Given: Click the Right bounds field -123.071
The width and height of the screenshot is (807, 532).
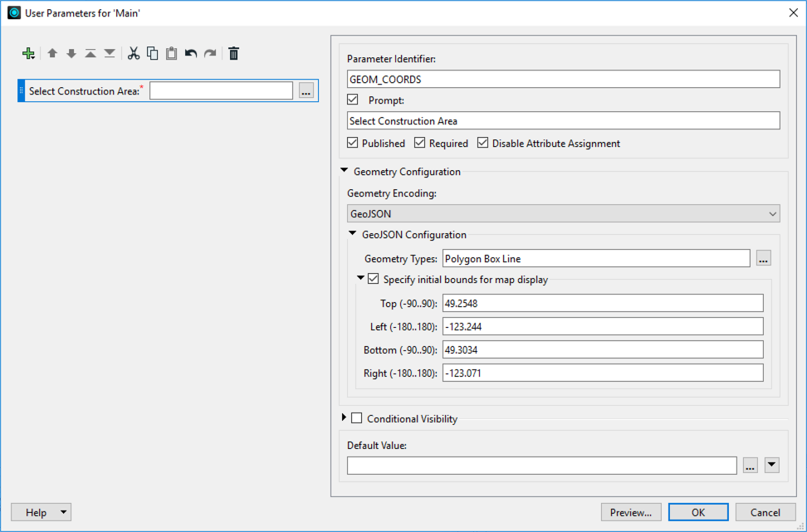Looking at the screenshot, I should tap(603, 373).
